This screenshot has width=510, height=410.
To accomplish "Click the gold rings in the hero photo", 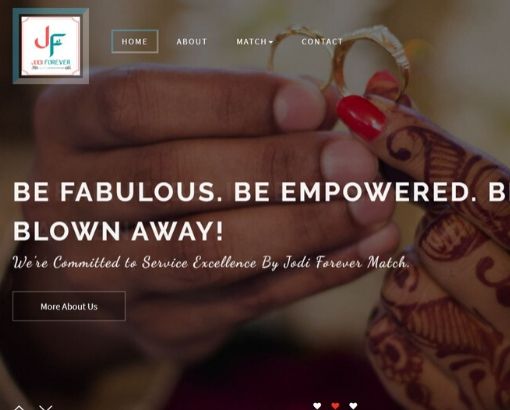I will coord(340,62).
